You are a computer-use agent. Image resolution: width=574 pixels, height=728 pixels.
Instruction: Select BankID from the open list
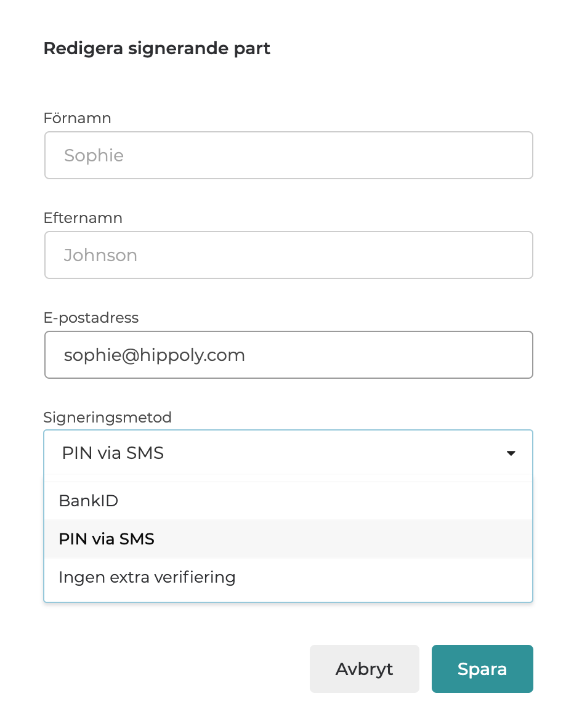pyautogui.click(x=288, y=501)
